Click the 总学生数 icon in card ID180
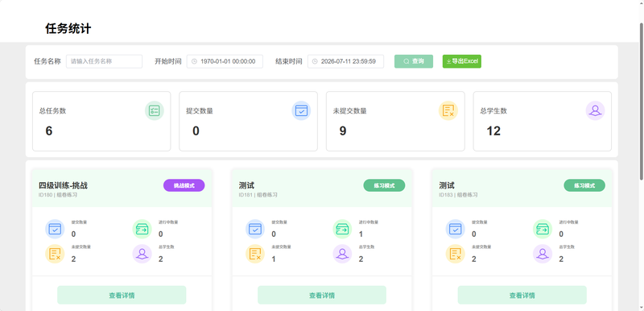Screen dimensions: 644x311 pos(142,254)
